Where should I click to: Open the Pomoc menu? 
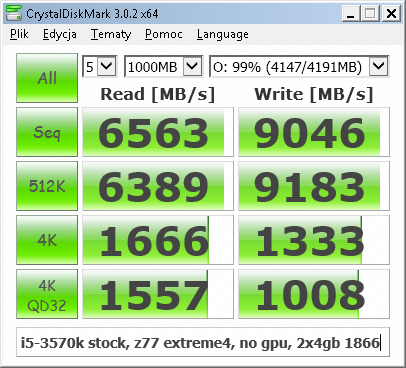pos(164,34)
